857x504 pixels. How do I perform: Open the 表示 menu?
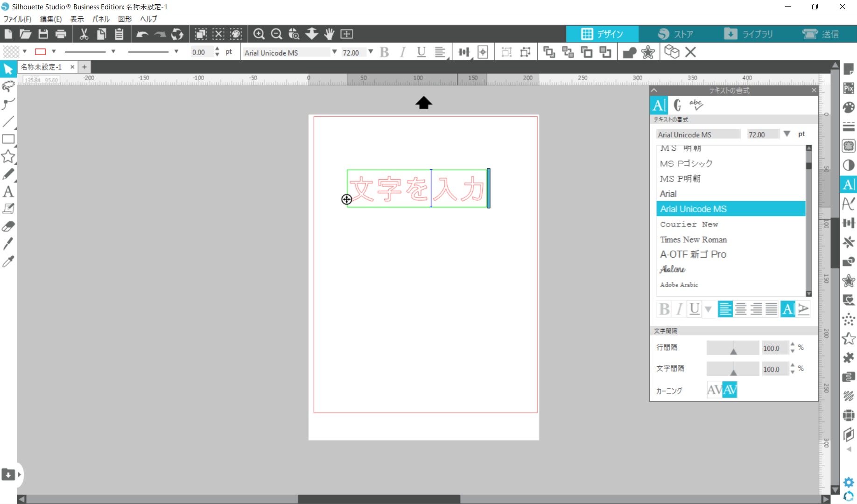77,19
